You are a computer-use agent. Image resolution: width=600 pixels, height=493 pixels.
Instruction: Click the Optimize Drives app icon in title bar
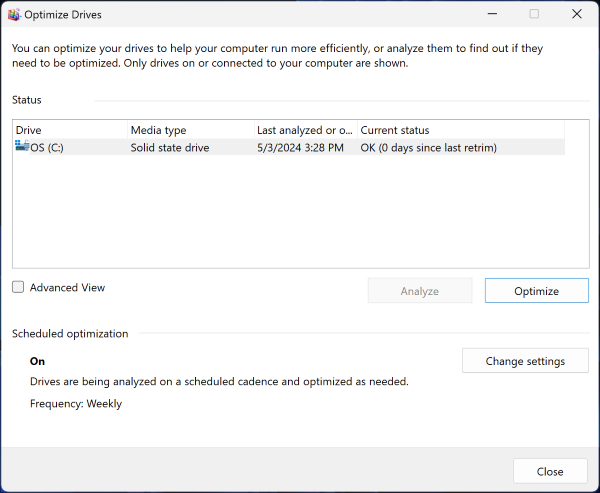(x=14, y=15)
